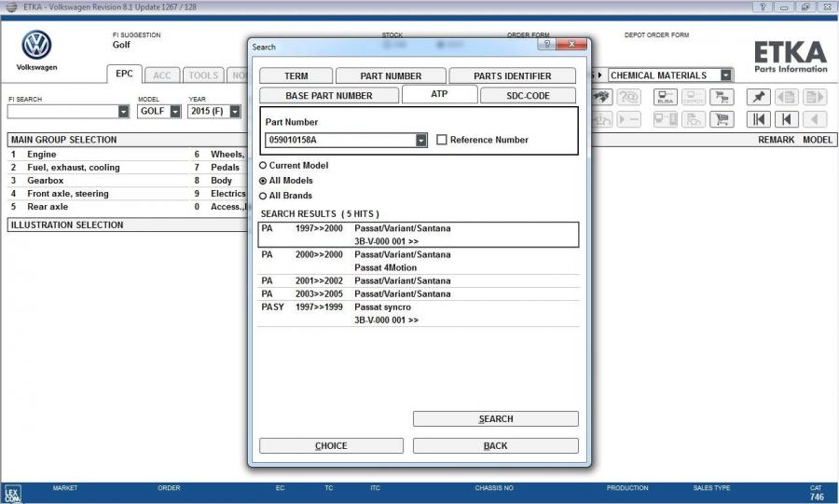Click the CHOICE button
839x504 pixels.
pyautogui.click(x=331, y=446)
